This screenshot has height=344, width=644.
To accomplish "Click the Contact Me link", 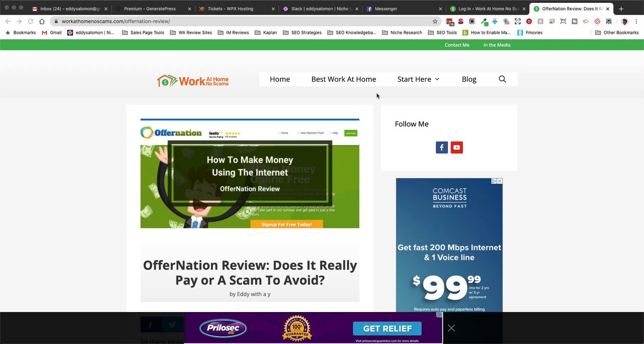I will 457,45.
